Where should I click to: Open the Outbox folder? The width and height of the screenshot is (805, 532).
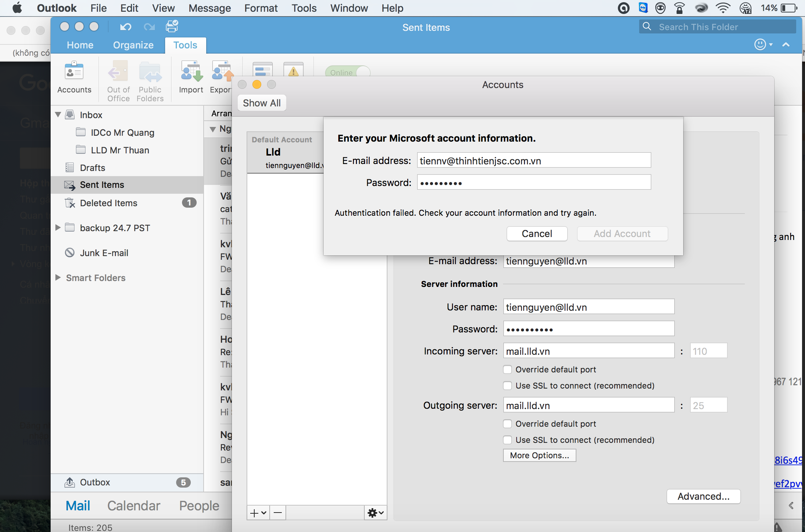(x=127, y=482)
